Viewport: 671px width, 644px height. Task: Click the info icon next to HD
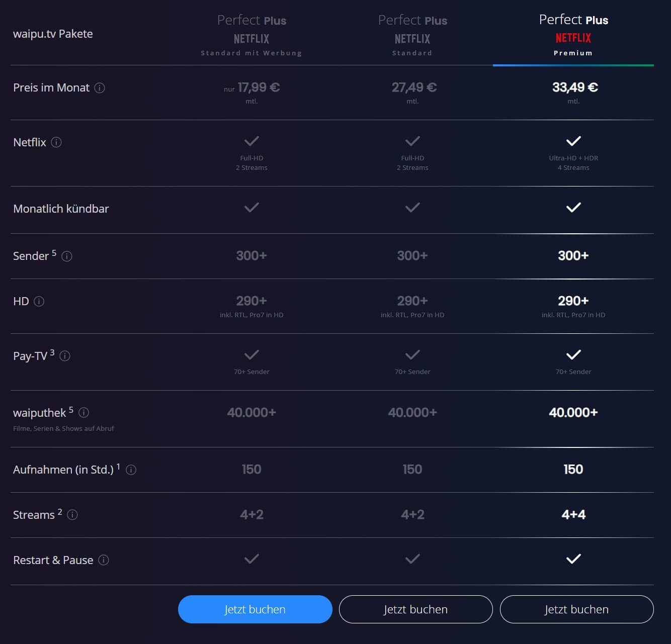point(39,302)
